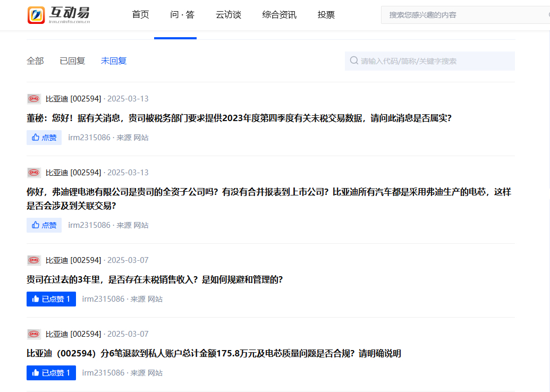Open question about 分6笔退款到私人账户
The width and height of the screenshot is (550, 392).
pos(214,353)
